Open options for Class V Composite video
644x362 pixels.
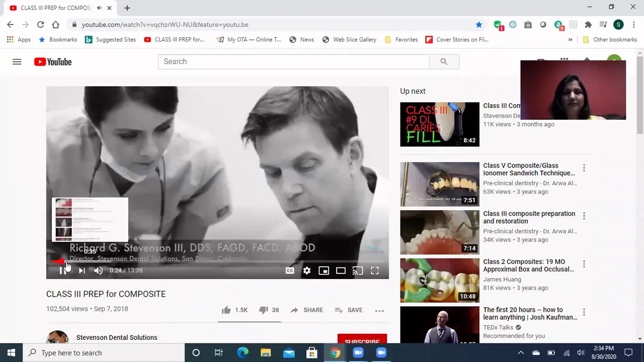click(x=584, y=167)
